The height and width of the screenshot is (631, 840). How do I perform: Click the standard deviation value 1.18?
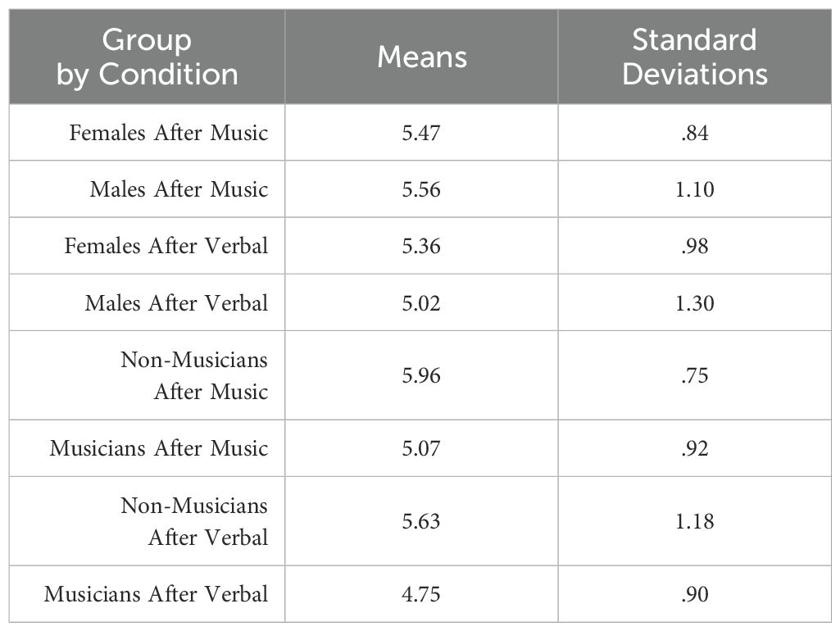pos(694,521)
